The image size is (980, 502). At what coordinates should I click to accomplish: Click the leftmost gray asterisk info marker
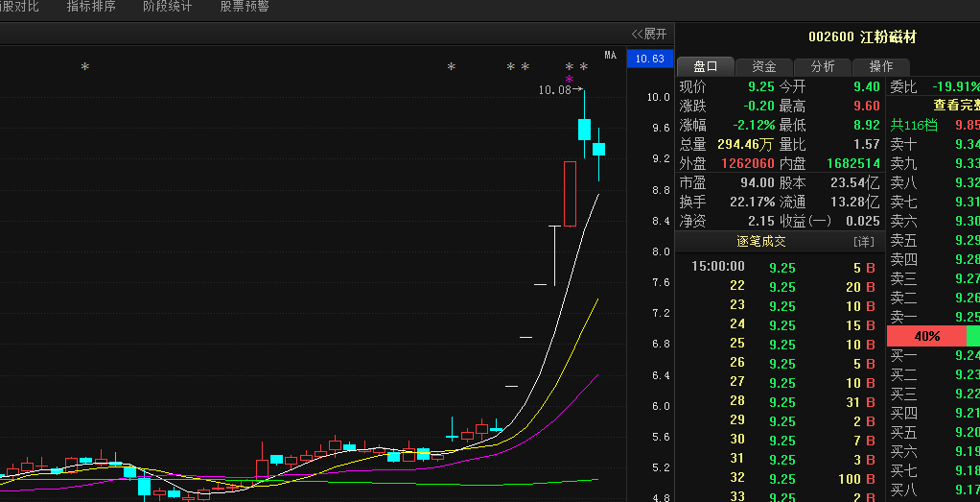(x=84, y=67)
